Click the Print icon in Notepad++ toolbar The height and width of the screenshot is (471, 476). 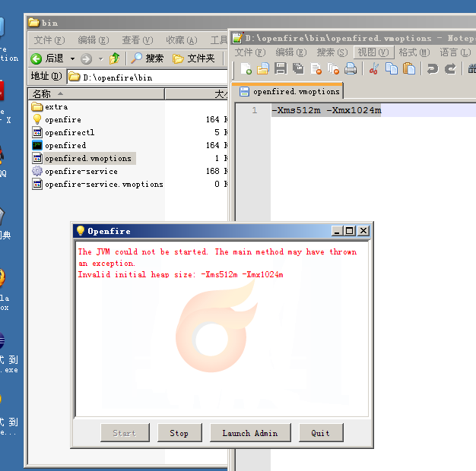click(351, 68)
